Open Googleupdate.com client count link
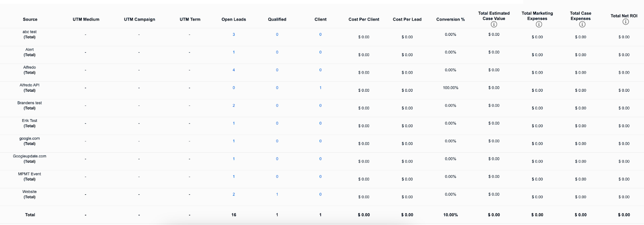 tap(320, 159)
